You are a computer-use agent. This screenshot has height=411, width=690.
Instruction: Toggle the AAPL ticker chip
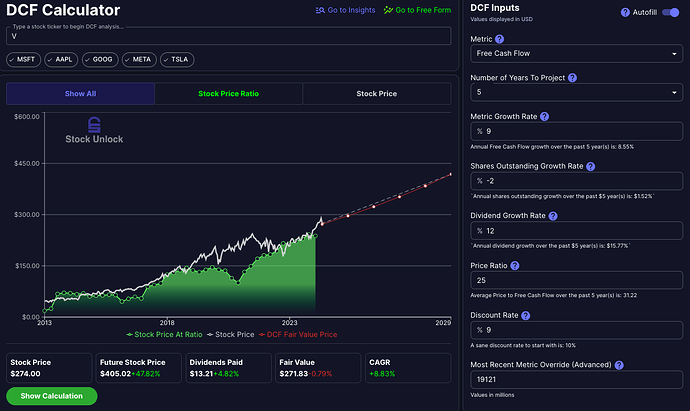tap(61, 59)
